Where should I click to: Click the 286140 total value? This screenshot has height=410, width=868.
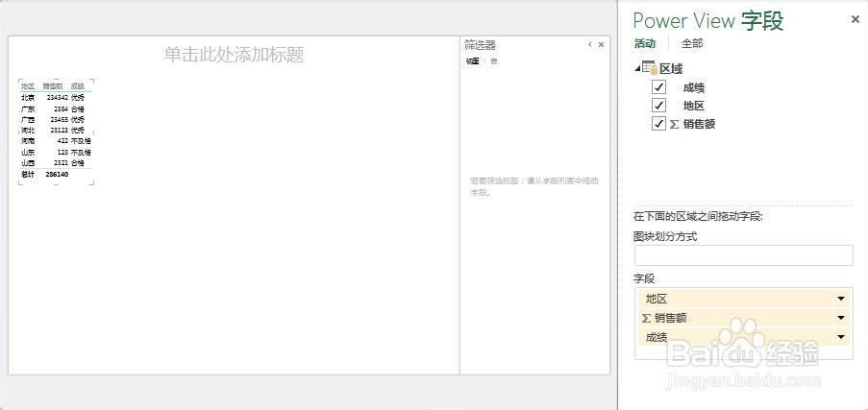57,175
